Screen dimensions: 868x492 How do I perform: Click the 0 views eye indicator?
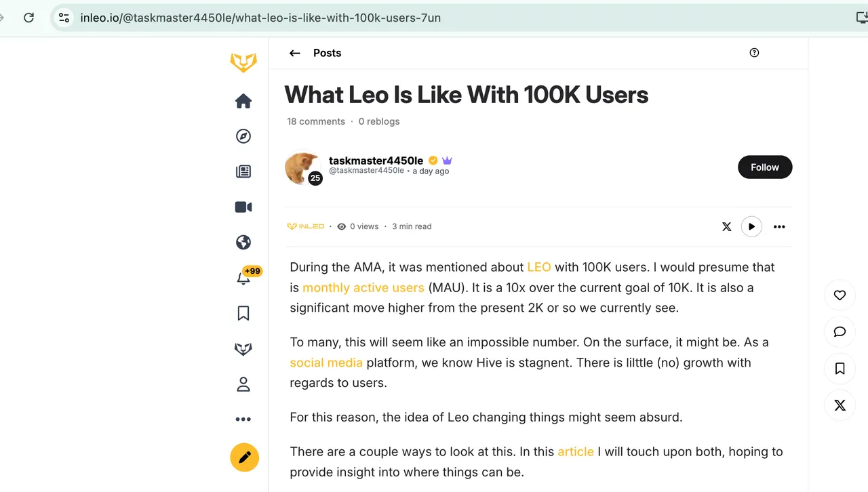(x=358, y=226)
